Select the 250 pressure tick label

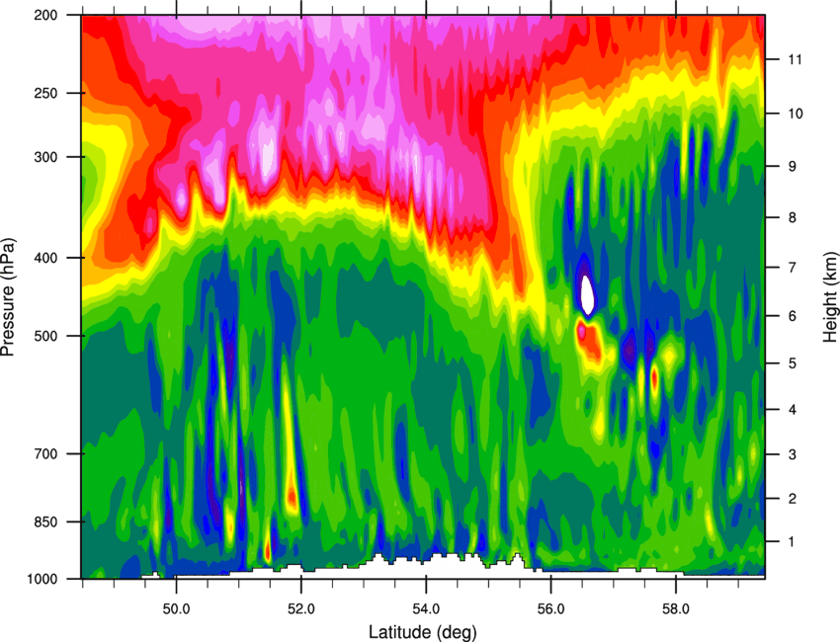tap(45, 93)
